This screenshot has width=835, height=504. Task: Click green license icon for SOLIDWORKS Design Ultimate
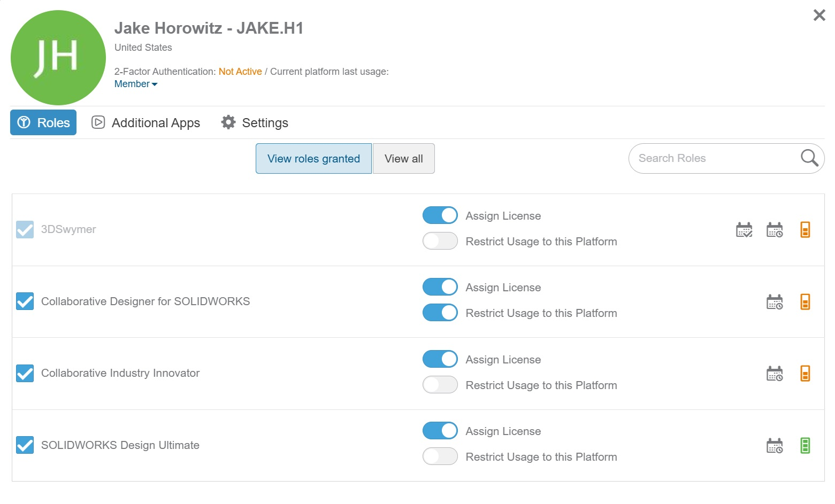point(805,446)
